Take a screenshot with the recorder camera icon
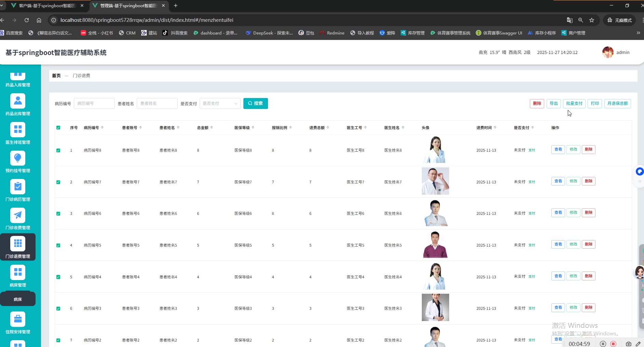644x347 pixels. (629, 344)
